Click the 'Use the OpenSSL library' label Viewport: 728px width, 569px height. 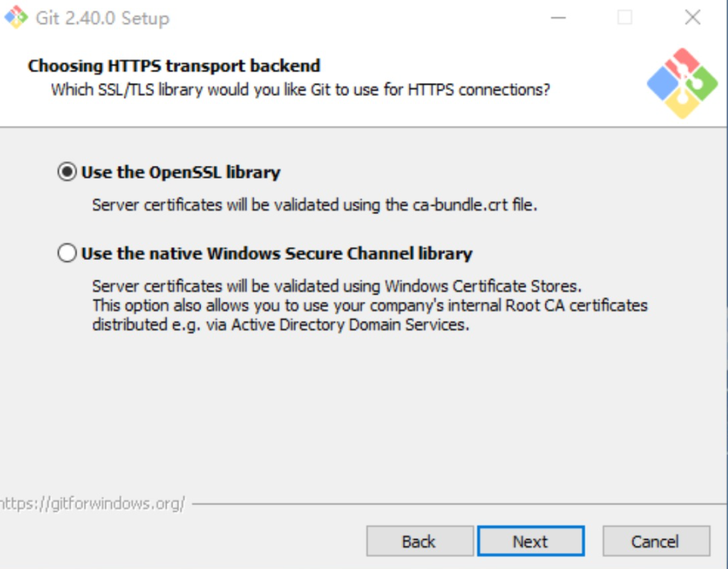(x=181, y=172)
